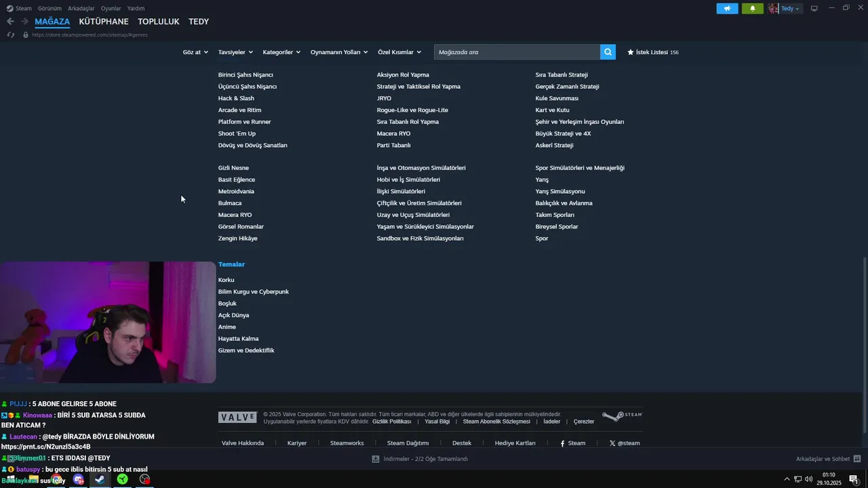Screen dimensions: 868x488
Task: Open Yarış Simülasyonu genre
Action: click(560, 191)
